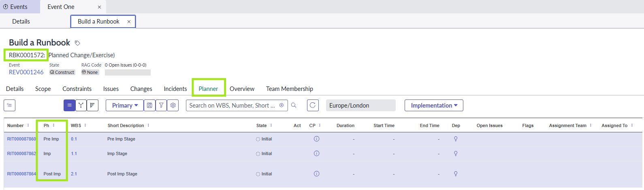Open the Short Description column options menu
Viewport: 644px width, 190px height.
[148, 125]
